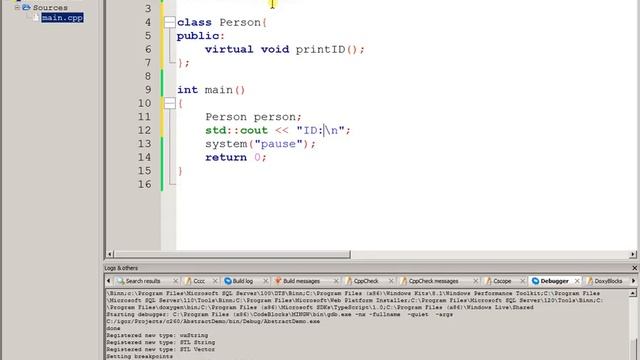The image size is (640, 360).
Task: Click 'public' keyword on line 5
Action: (x=198, y=36)
